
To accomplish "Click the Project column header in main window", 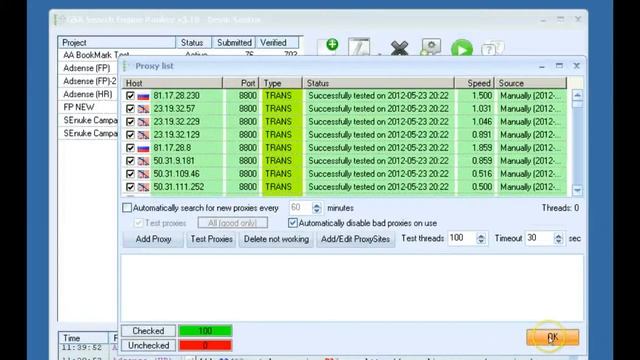I will coord(117,42).
